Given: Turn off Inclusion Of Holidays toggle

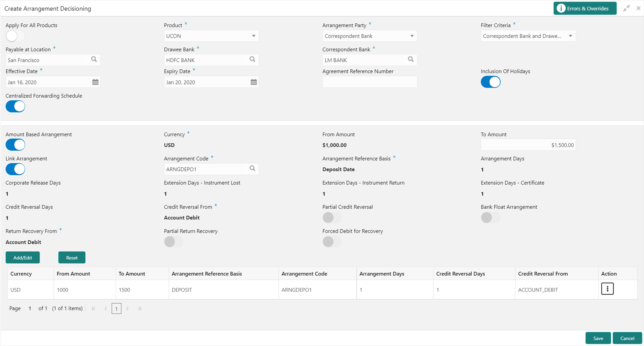Looking at the screenshot, I should (x=490, y=82).
